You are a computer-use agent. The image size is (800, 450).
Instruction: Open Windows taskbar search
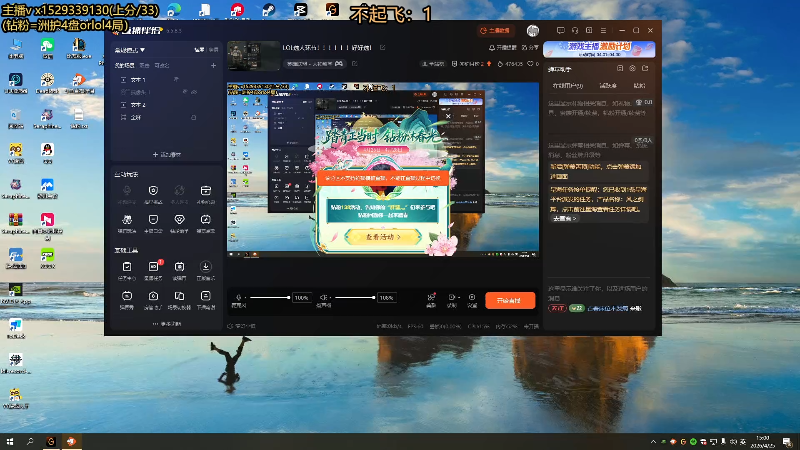point(30,441)
